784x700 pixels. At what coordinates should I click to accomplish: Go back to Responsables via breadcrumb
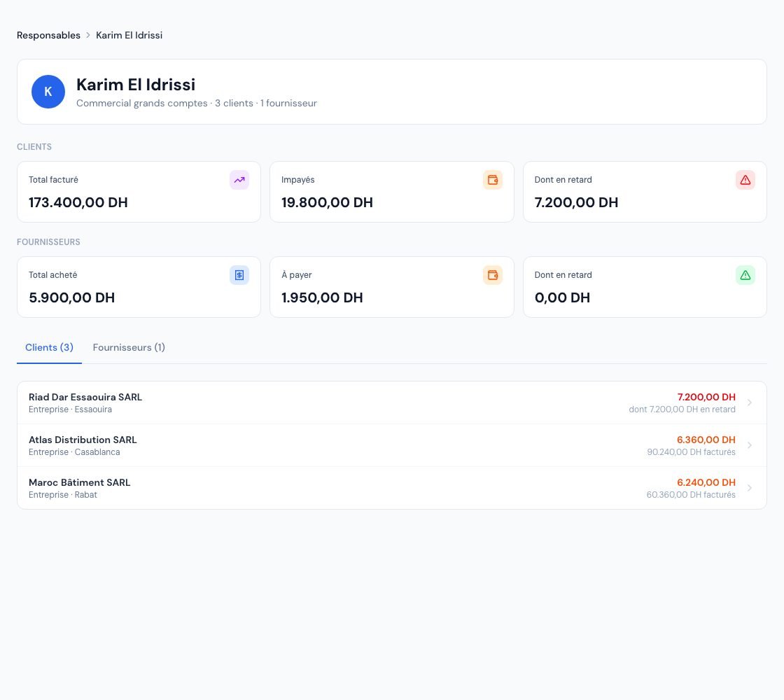[48, 35]
